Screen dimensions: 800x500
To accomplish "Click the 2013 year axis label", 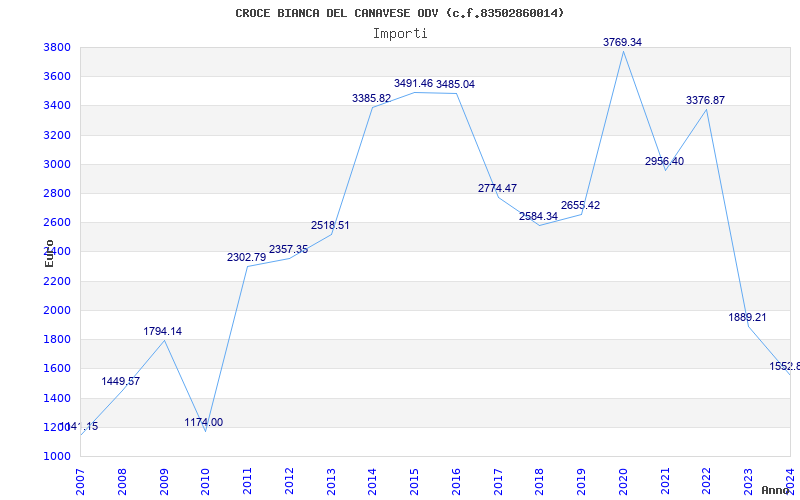I will (331, 482).
